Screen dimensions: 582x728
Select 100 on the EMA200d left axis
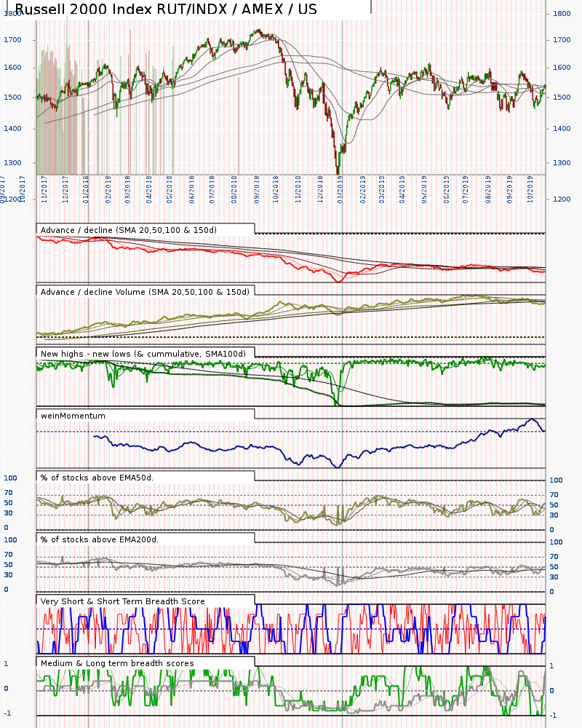11,540
